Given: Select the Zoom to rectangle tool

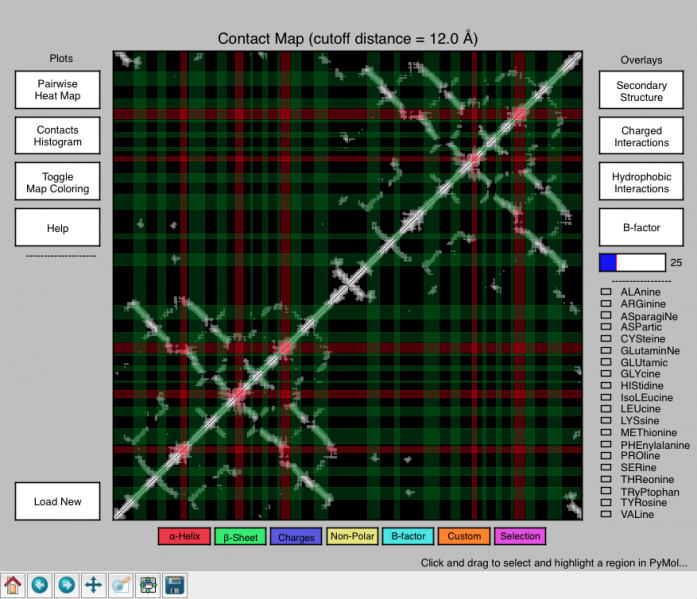Looking at the screenshot, I should pos(120,584).
